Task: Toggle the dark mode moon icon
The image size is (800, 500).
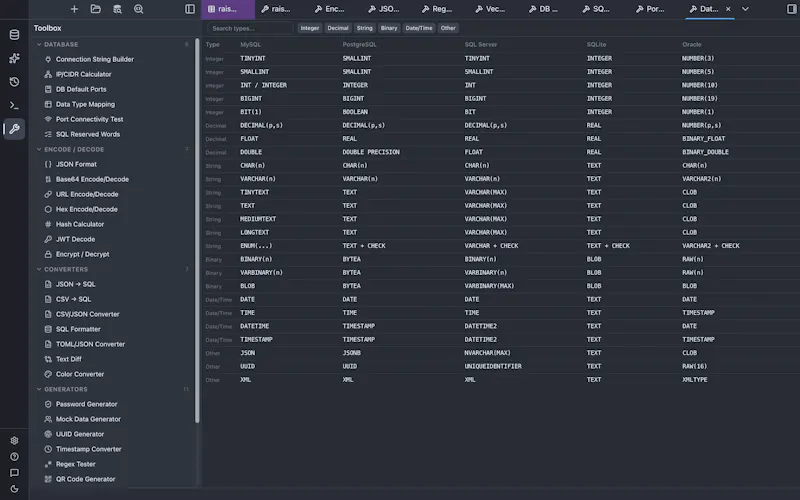Action: click(x=14, y=489)
